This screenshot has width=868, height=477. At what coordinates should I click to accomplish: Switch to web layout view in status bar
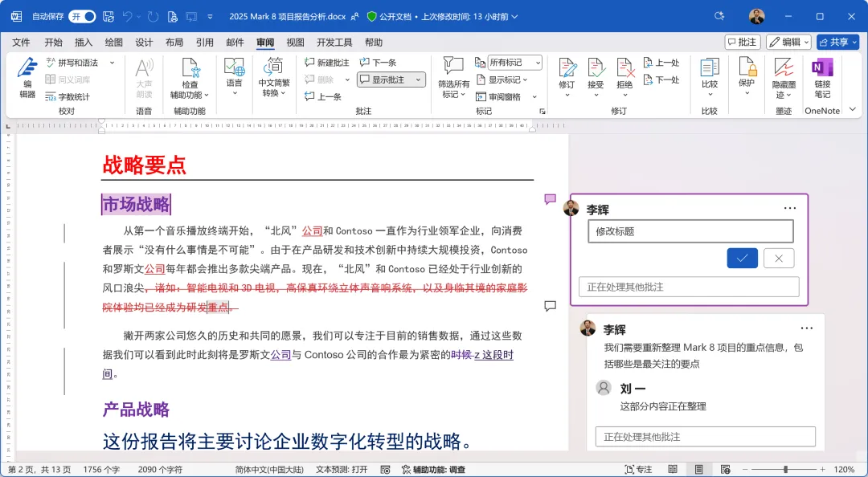pyautogui.click(x=726, y=469)
